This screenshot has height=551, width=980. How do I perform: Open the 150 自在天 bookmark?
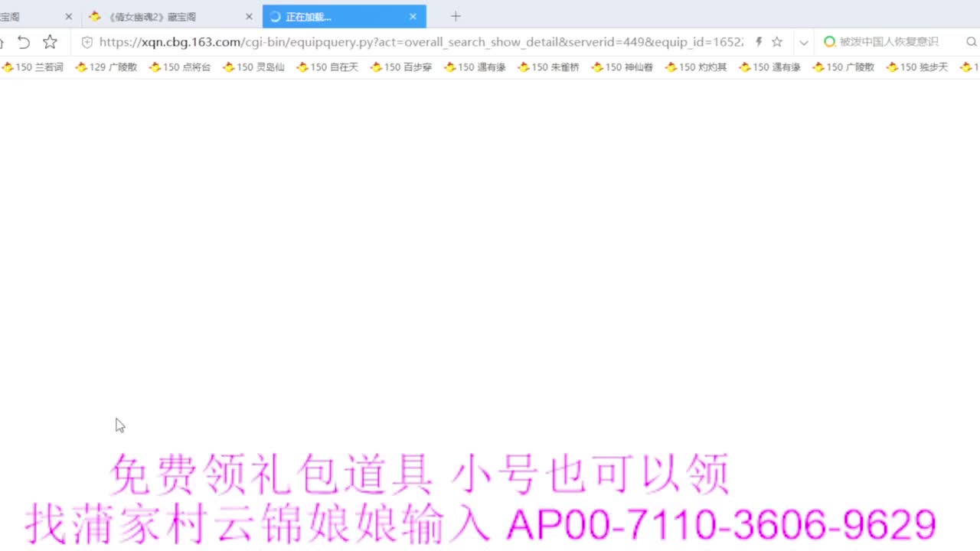click(x=327, y=67)
